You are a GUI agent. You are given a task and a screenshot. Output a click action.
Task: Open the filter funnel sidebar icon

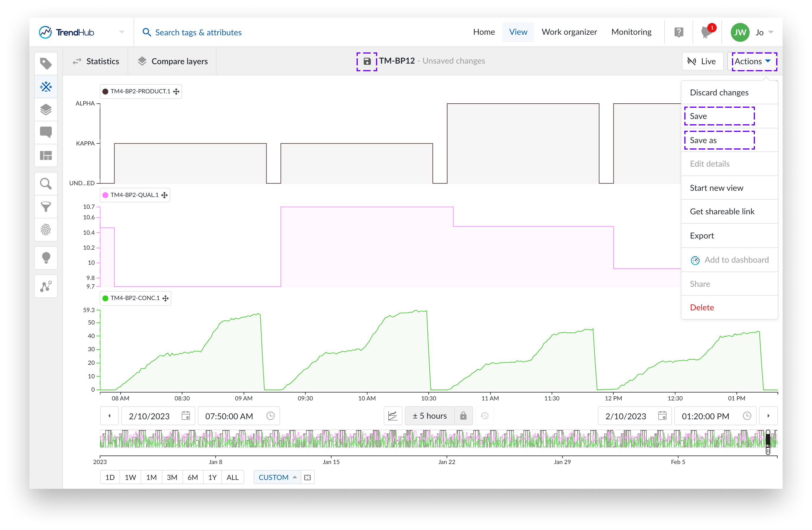click(46, 207)
